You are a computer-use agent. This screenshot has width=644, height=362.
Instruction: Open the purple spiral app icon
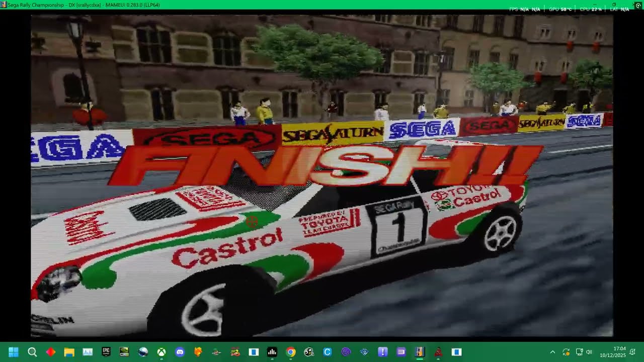click(x=346, y=352)
